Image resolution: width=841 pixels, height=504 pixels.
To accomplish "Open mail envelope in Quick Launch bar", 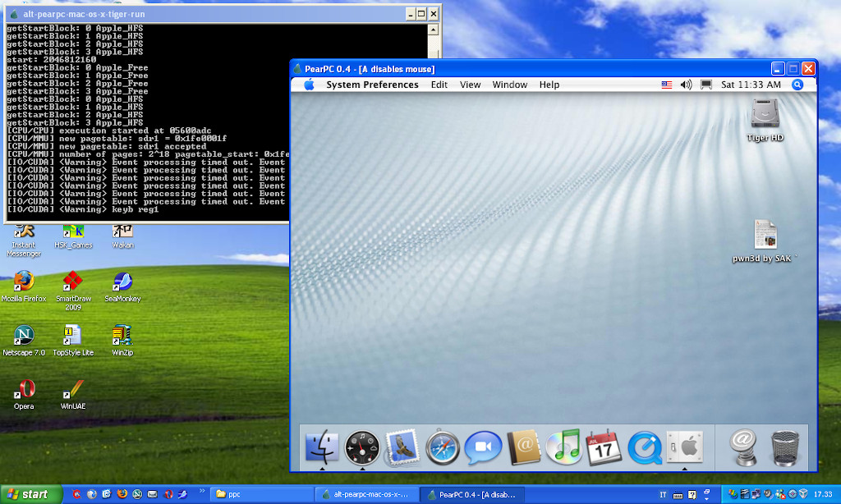I will coord(152,494).
